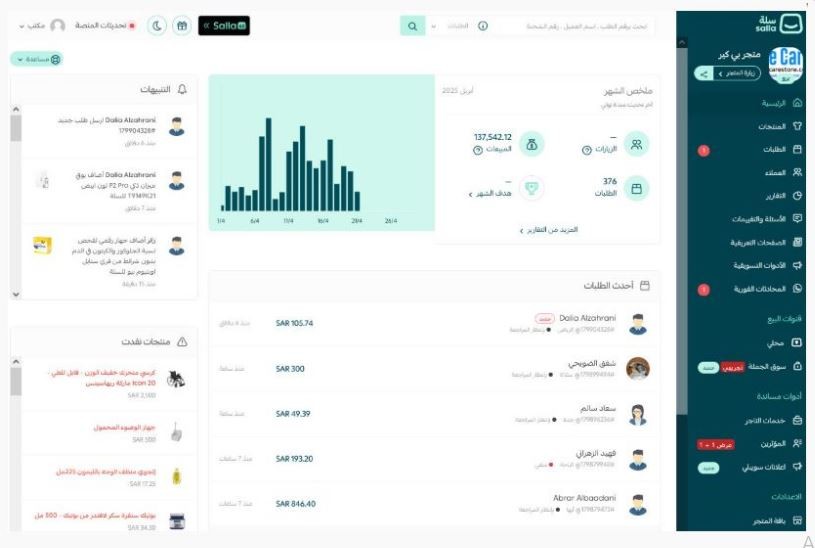Click the store logo thumbnail in sidebar

785,65
